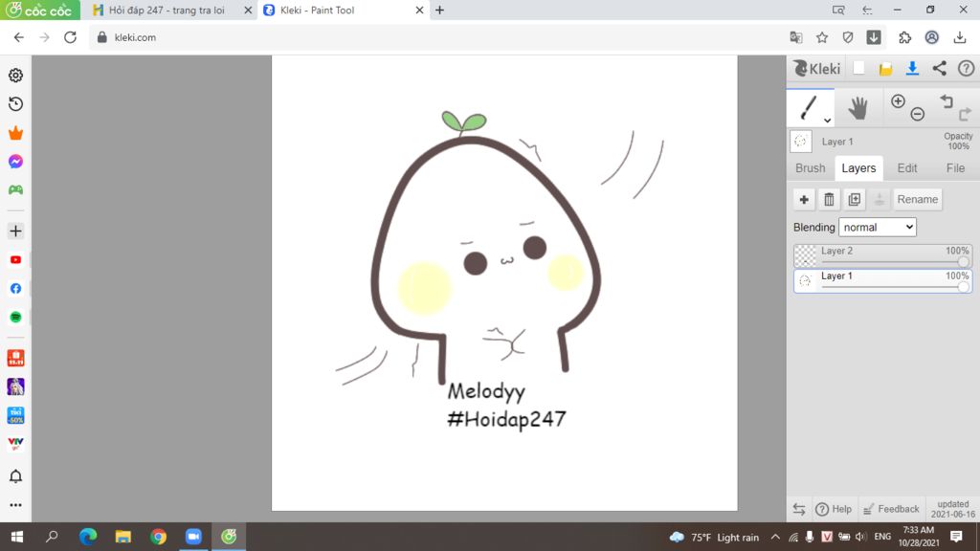Open Facebook in sidebar
This screenshot has width=980, height=551.
(15, 289)
